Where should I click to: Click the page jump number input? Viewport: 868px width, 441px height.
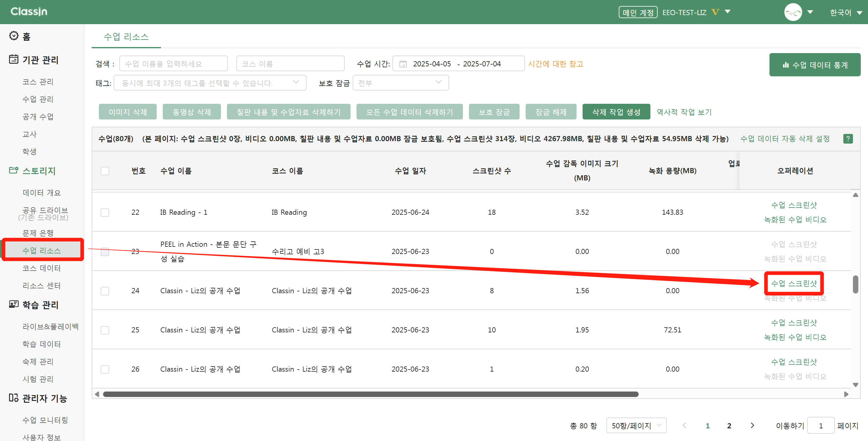(821, 426)
